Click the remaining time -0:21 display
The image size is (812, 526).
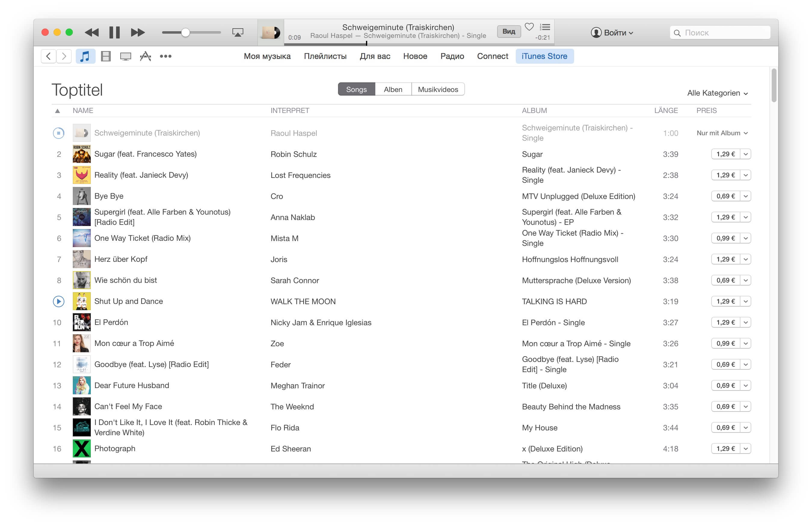[x=543, y=38]
